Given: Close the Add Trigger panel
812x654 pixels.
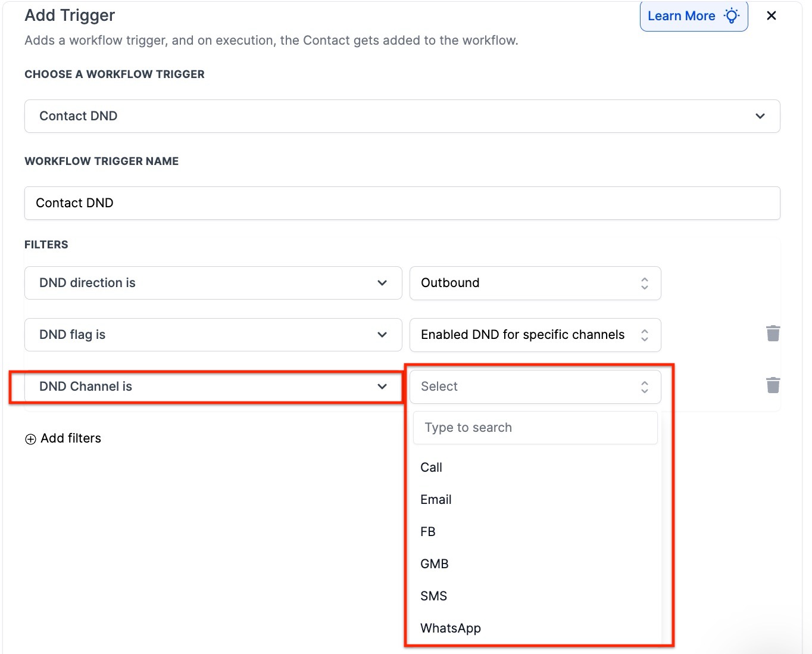Looking at the screenshot, I should [772, 16].
